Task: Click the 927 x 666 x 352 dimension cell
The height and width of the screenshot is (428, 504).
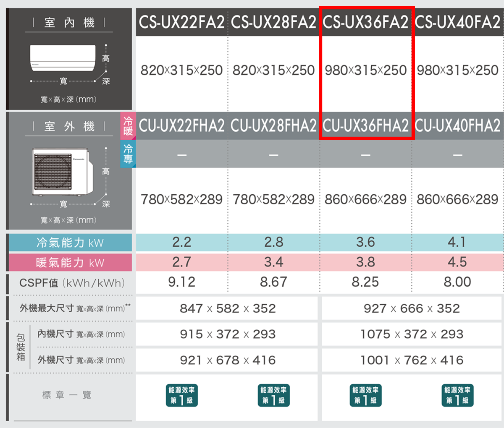Action: pyautogui.click(x=412, y=308)
